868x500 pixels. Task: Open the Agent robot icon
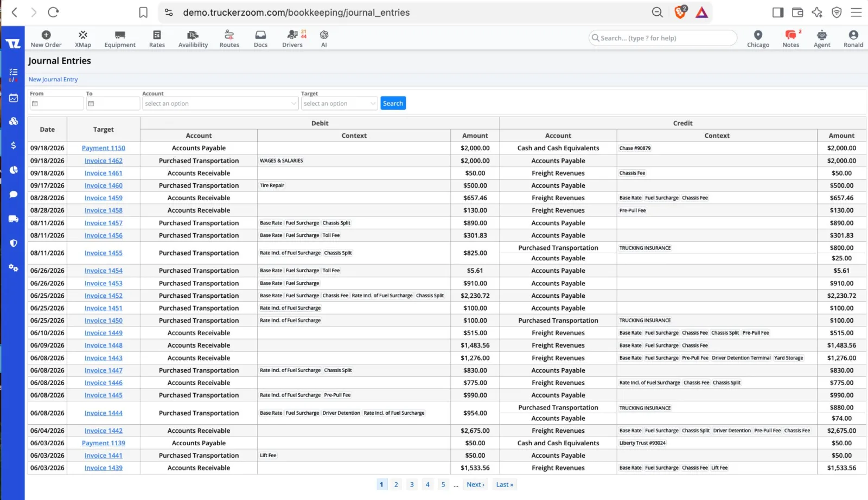pyautogui.click(x=822, y=39)
